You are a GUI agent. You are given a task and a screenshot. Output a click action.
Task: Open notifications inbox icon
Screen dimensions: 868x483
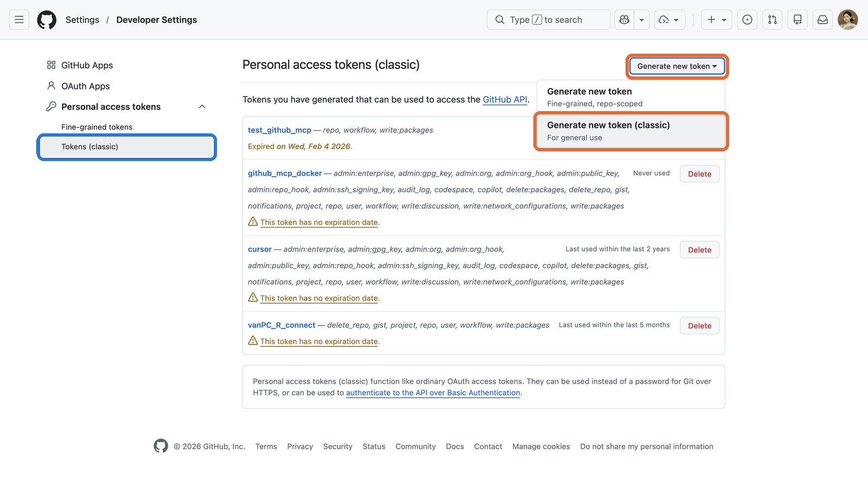[823, 20]
